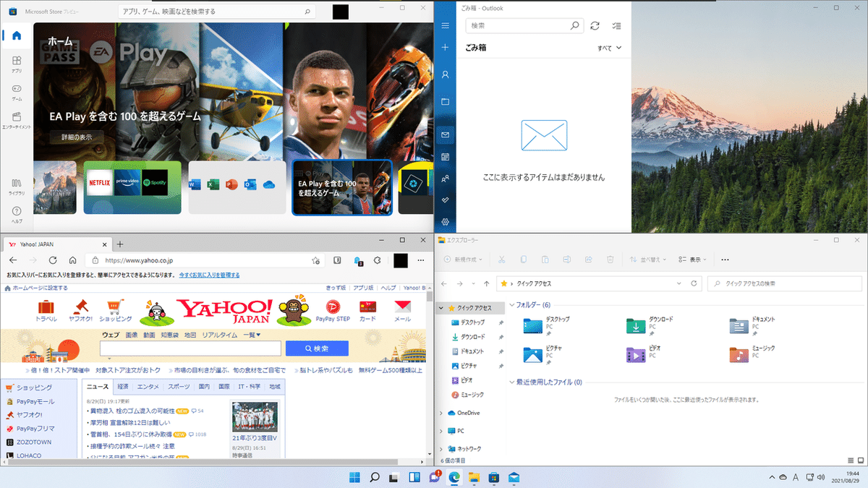Viewport: 868px width, 488px height.
Task: Create new mail with Outlook plus icon
Action: [x=446, y=48]
